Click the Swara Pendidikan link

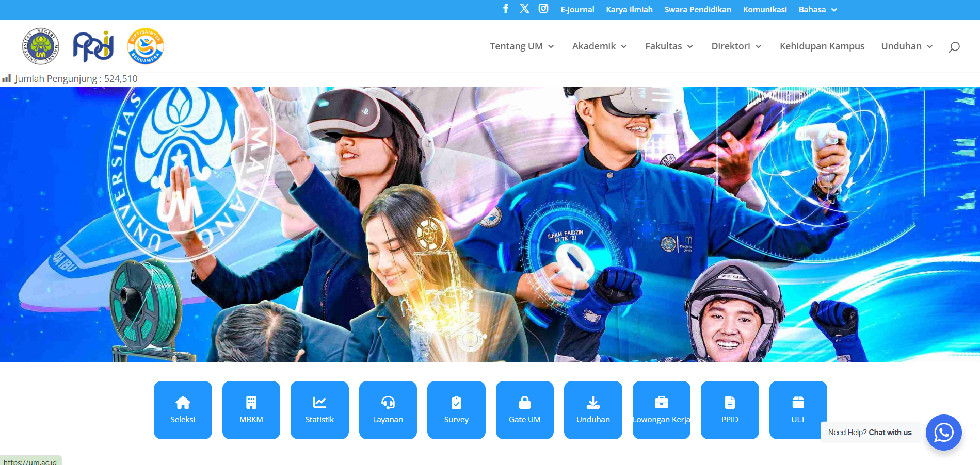pyautogui.click(x=697, y=10)
